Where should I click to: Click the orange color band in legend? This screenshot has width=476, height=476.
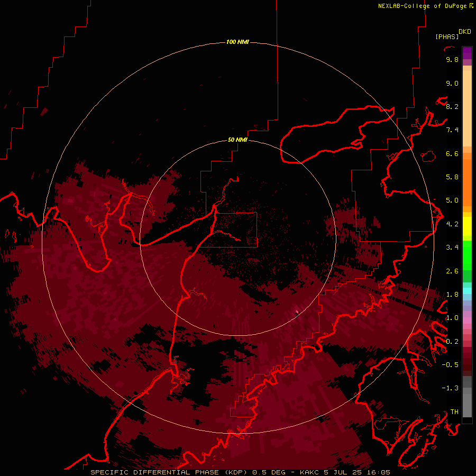pyautogui.click(x=467, y=182)
